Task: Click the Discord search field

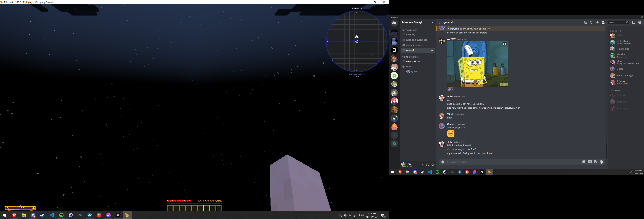Action: (x=618, y=23)
